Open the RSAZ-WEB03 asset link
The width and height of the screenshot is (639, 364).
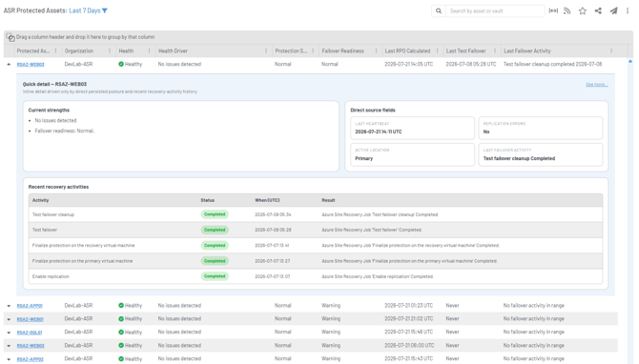coord(31,65)
